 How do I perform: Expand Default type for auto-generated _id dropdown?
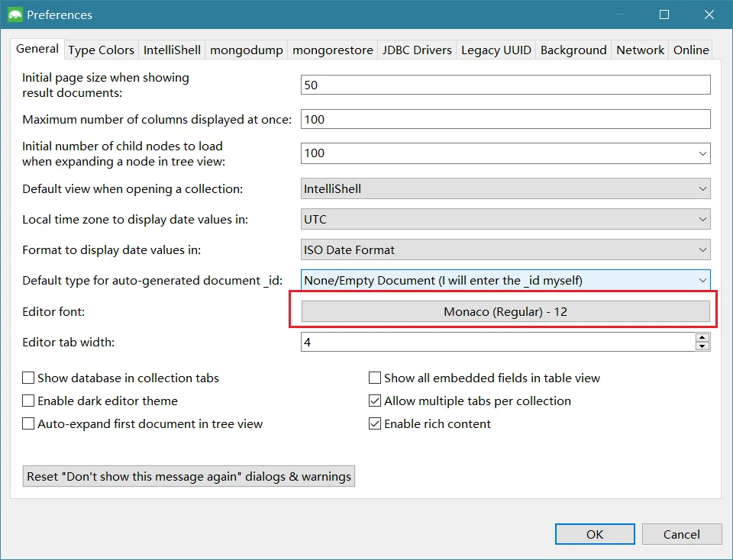pyautogui.click(x=505, y=280)
